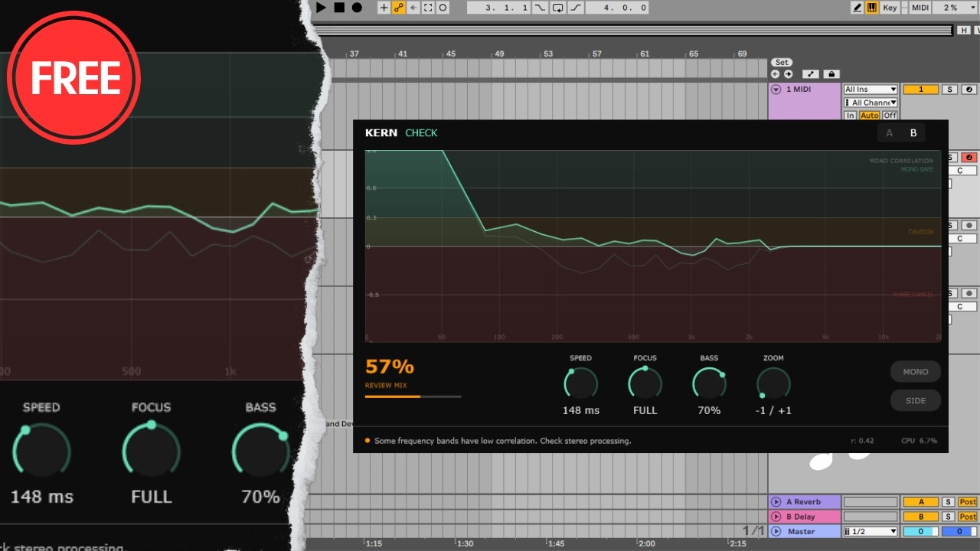Launch the B Delay return track
Viewport: 980px width, 551px height.
click(776, 517)
